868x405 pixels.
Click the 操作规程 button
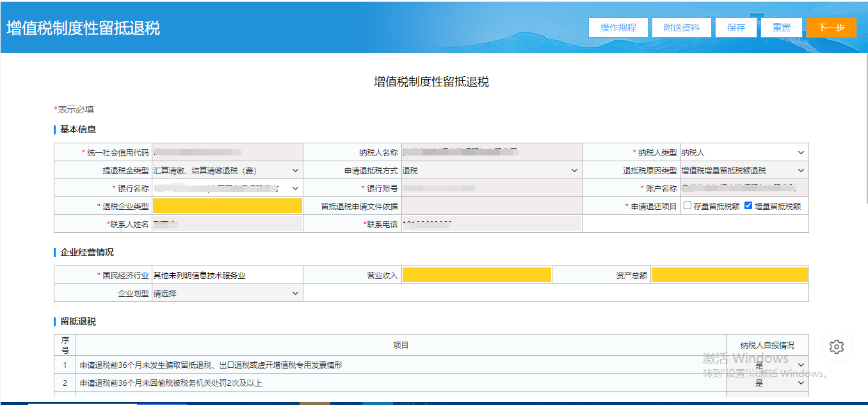pos(618,28)
